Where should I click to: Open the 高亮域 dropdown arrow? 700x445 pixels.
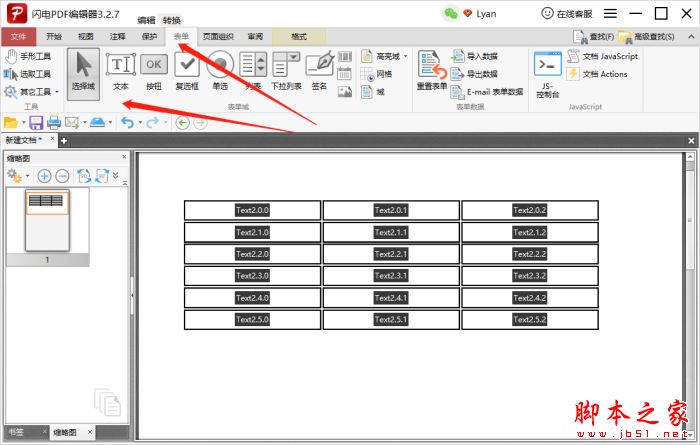click(406, 56)
